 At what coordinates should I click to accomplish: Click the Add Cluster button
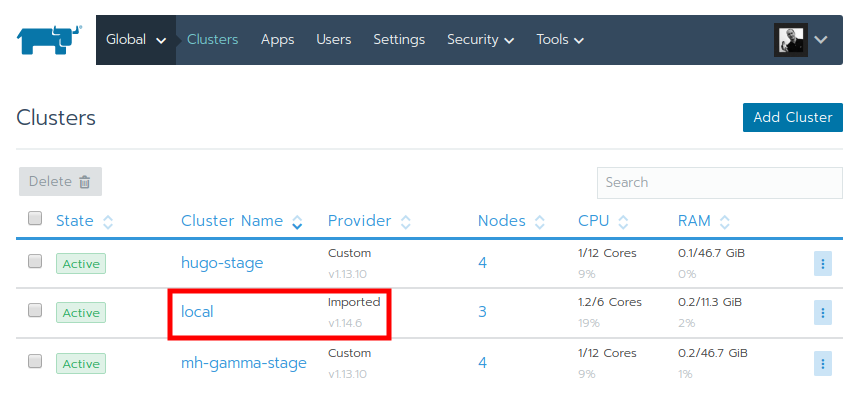click(x=793, y=117)
